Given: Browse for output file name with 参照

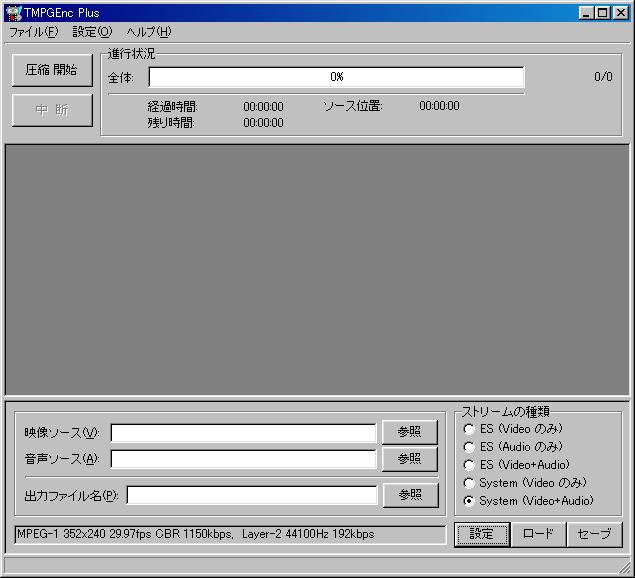Looking at the screenshot, I should coord(410,495).
